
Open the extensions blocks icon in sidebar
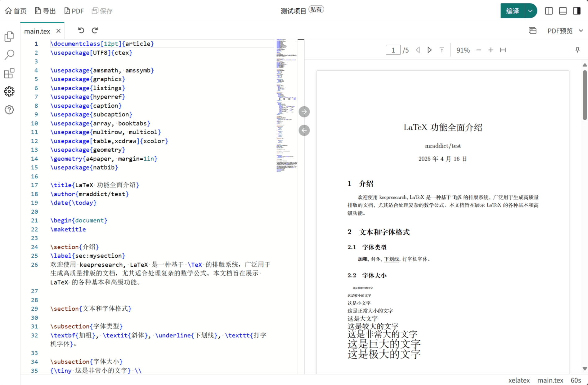9,73
